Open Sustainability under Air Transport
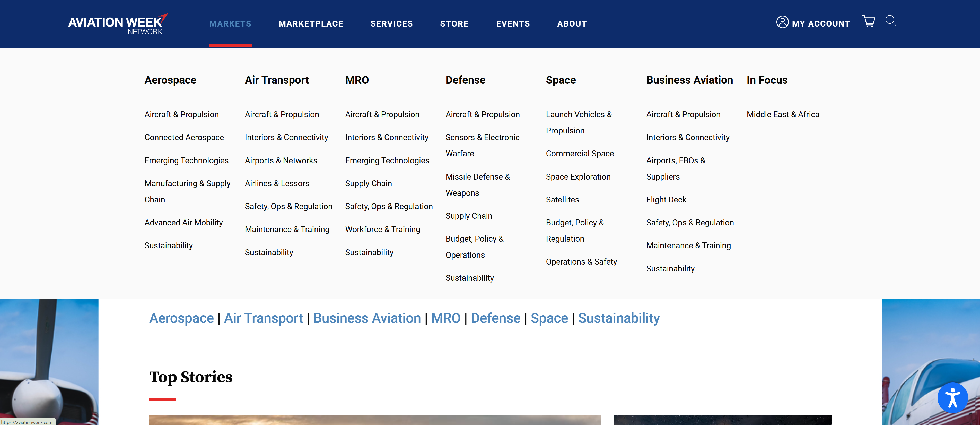This screenshot has height=425, width=980. 269,252
